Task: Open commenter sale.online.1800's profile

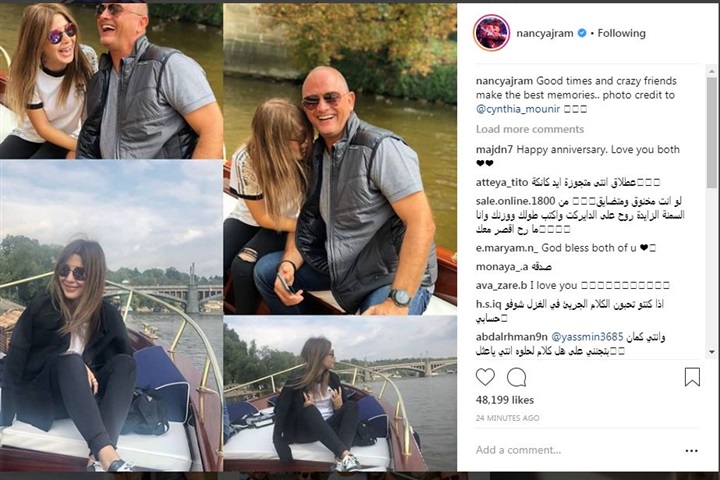Action: (x=516, y=201)
